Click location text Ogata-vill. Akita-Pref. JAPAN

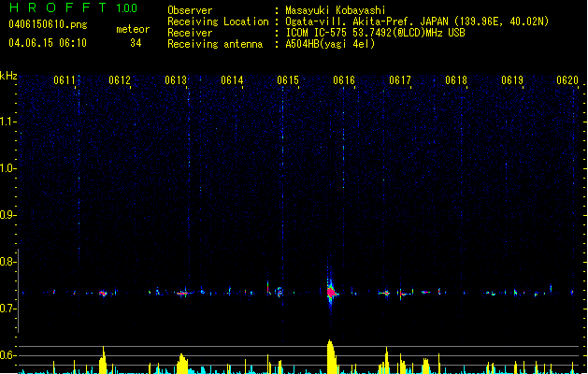coord(366,22)
